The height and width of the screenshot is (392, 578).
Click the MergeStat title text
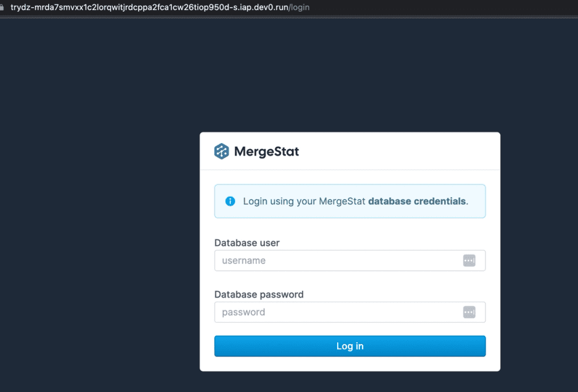click(266, 151)
